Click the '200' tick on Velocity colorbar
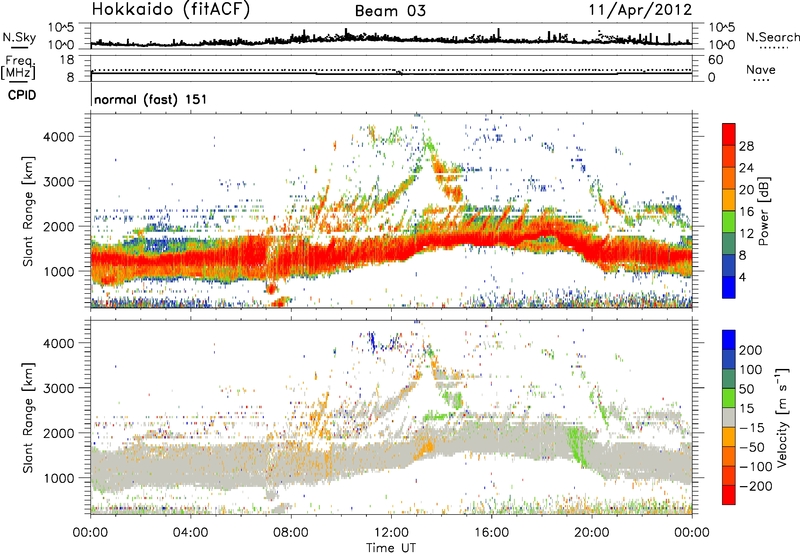Image resolution: width=800 pixels, height=554 pixels. [751, 350]
